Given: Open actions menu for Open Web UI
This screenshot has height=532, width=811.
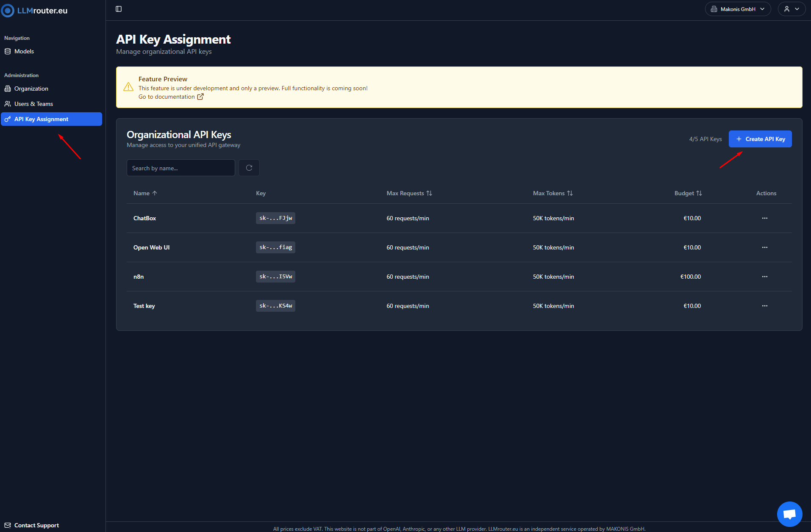Looking at the screenshot, I should 764,247.
